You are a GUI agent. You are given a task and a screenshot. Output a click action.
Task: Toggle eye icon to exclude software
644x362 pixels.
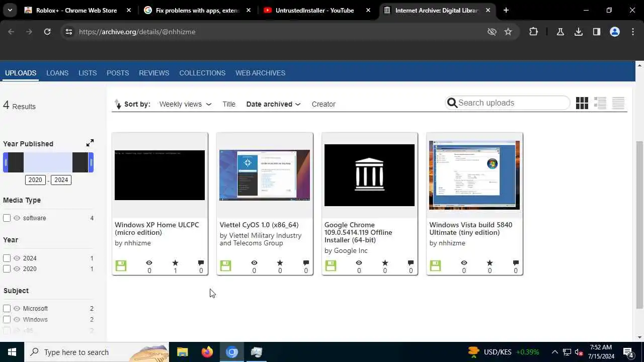tap(17, 218)
